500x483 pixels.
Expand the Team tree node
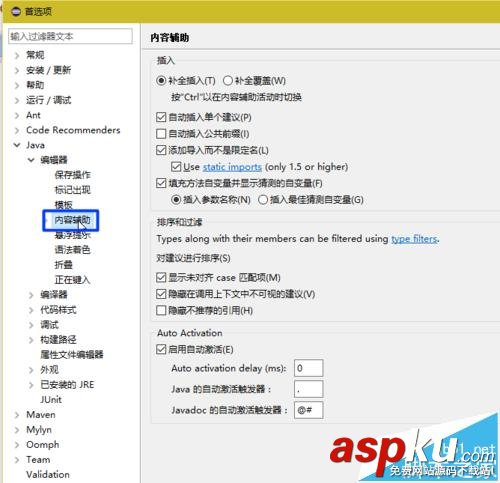pos(17,460)
